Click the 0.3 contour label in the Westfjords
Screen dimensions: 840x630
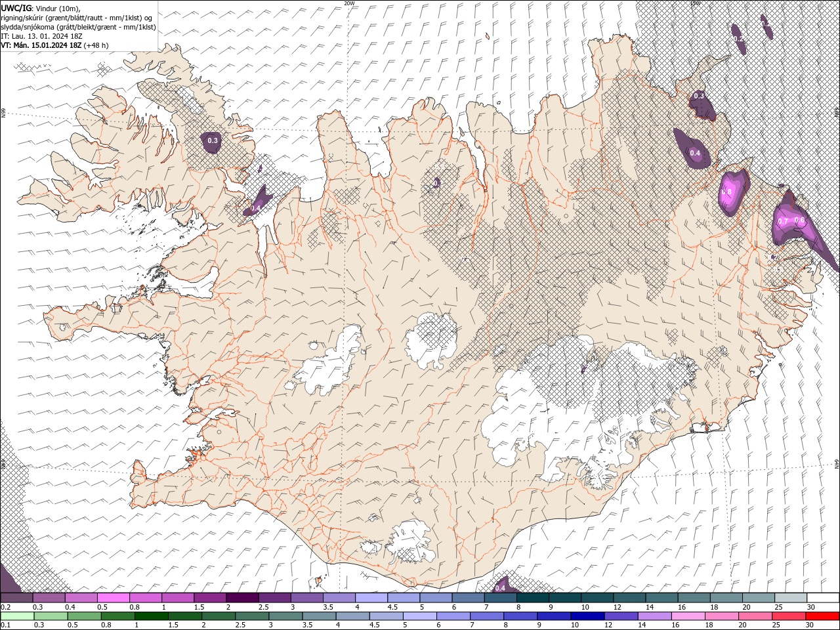click(213, 140)
